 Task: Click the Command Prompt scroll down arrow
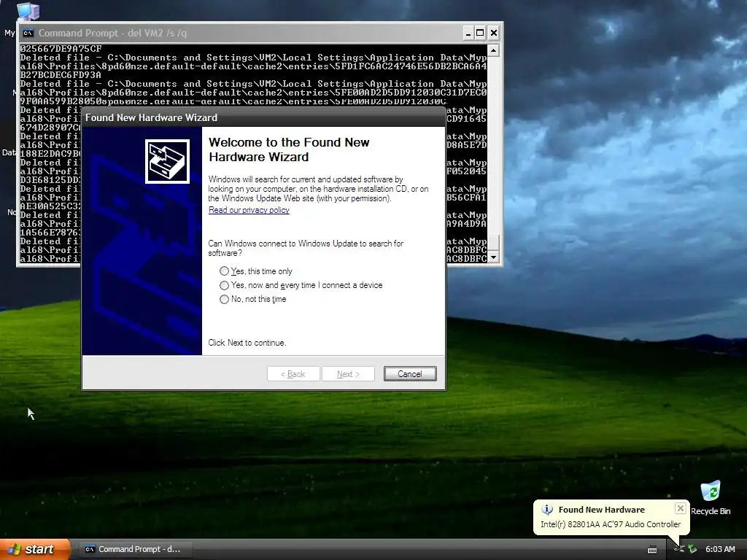(x=494, y=257)
